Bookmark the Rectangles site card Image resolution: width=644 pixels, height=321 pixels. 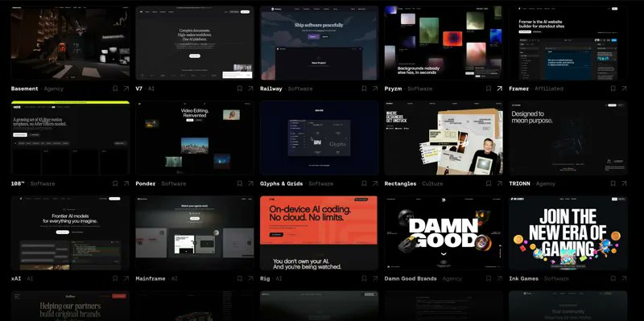point(489,183)
